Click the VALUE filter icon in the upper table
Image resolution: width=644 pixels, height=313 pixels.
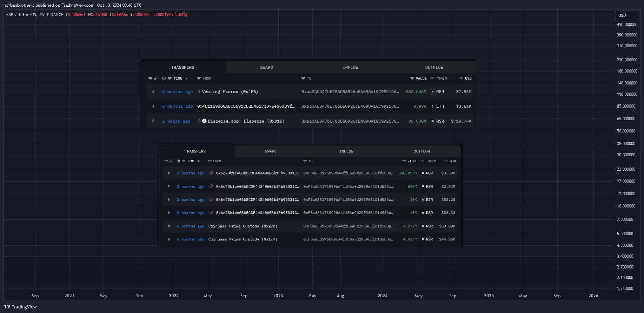(412, 79)
